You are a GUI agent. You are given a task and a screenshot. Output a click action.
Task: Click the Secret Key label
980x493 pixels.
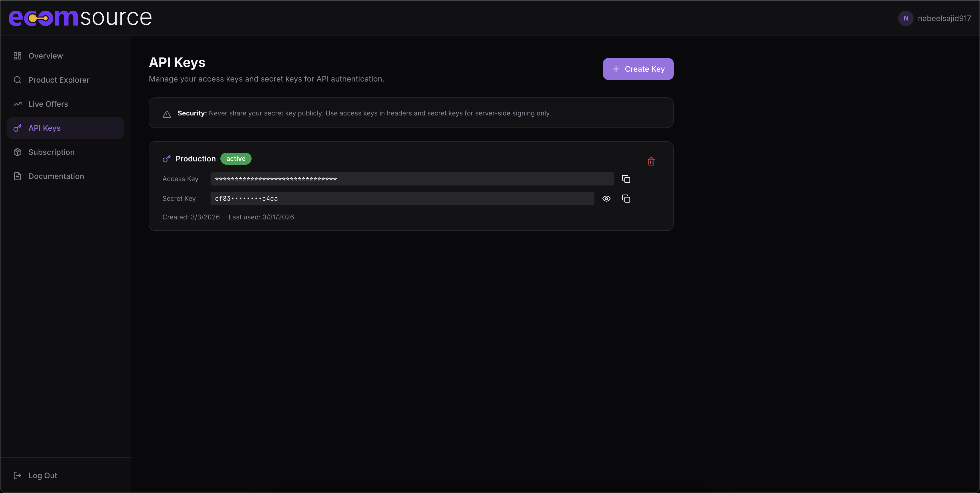pyautogui.click(x=179, y=199)
